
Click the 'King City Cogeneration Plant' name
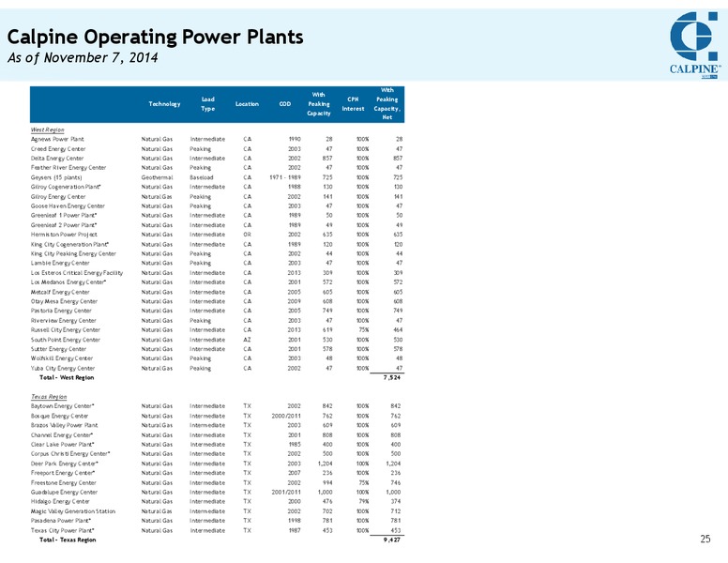(69, 244)
